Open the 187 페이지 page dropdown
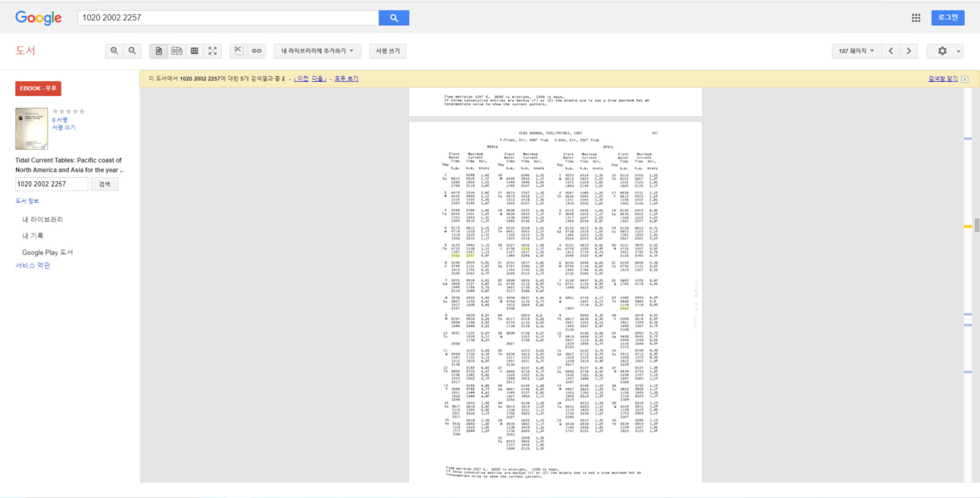This screenshot has width=980, height=498. (856, 51)
